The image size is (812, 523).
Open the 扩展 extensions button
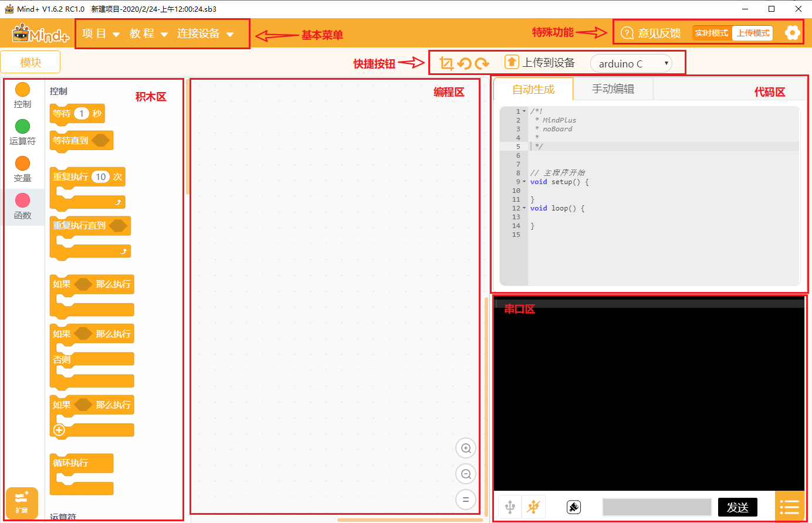(22, 502)
